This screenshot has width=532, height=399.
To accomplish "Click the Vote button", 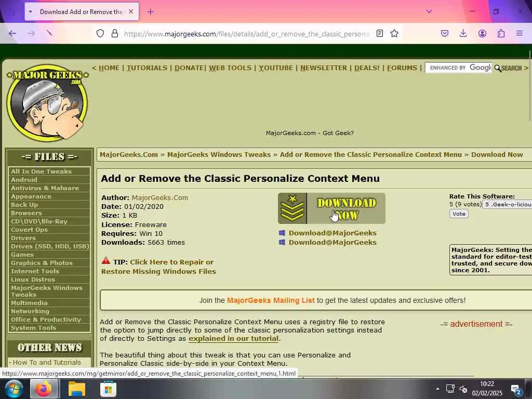I will coord(459,214).
